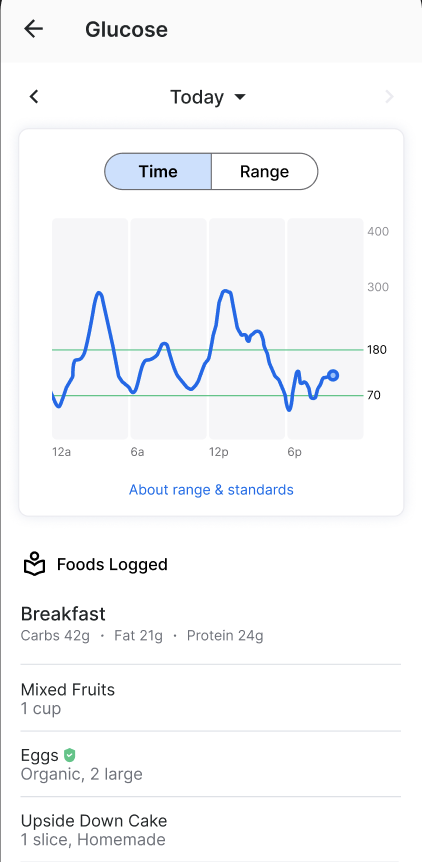Select the Eggs Organic food item
Image resolution: width=422 pixels, height=862 pixels.
pyautogui.click(x=211, y=764)
